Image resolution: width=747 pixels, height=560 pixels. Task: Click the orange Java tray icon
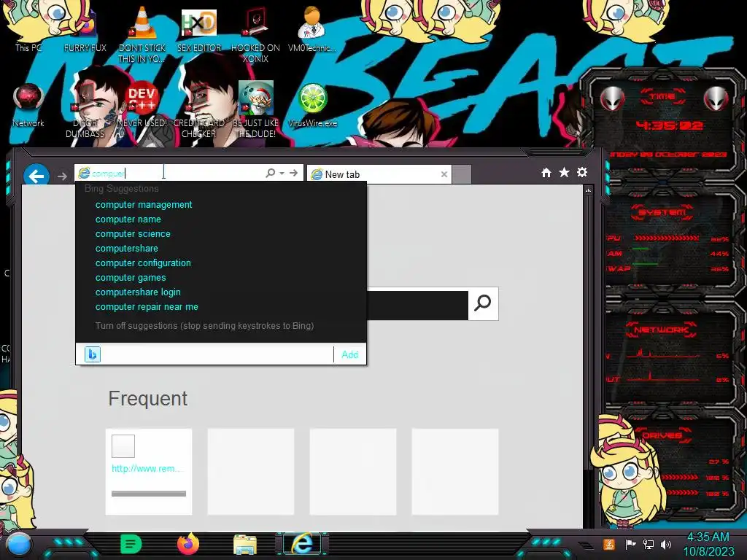pyautogui.click(x=609, y=544)
